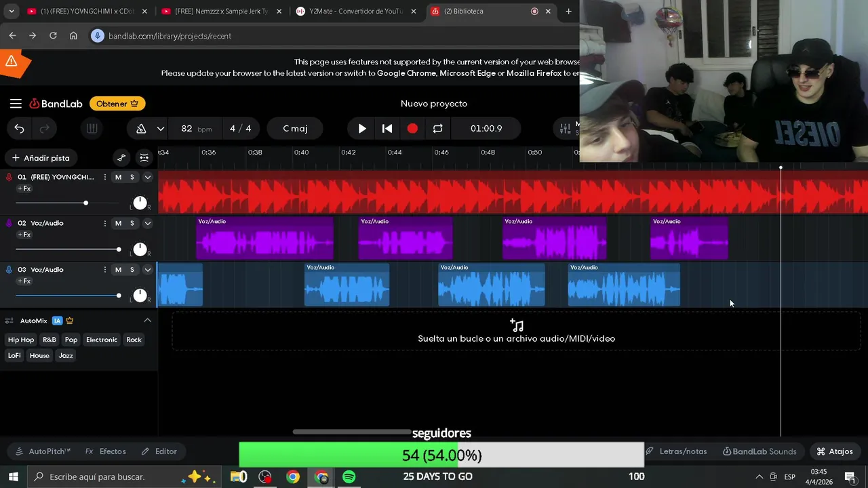This screenshot has height=488, width=868.
Task: Start playback with the Play button
Action: [x=362, y=129]
